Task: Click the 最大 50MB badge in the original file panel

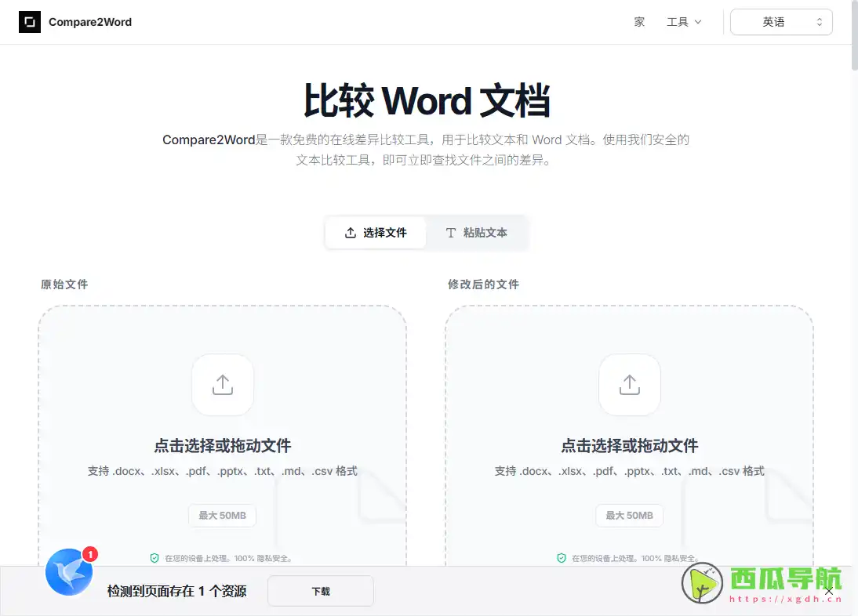Action: [222, 515]
